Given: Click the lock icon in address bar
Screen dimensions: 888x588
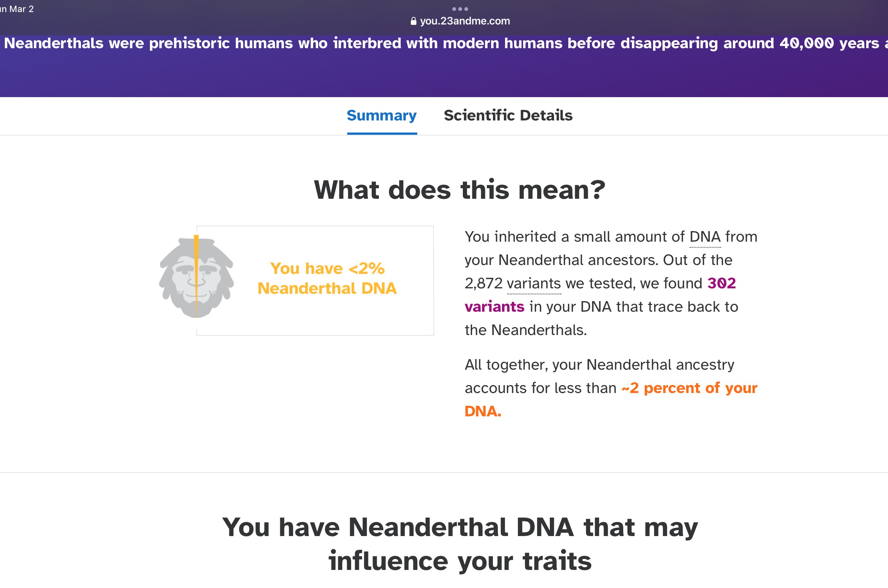Looking at the screenshot, I should 413,21.
